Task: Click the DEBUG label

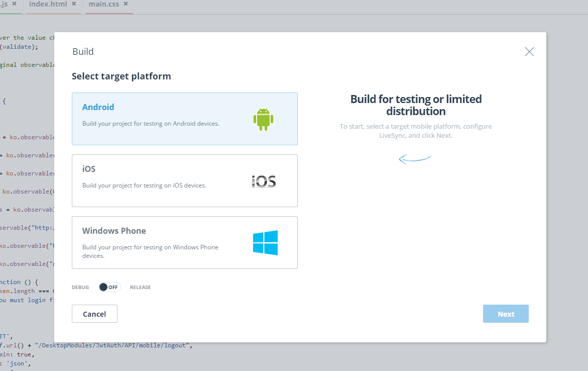Action: 80,287
